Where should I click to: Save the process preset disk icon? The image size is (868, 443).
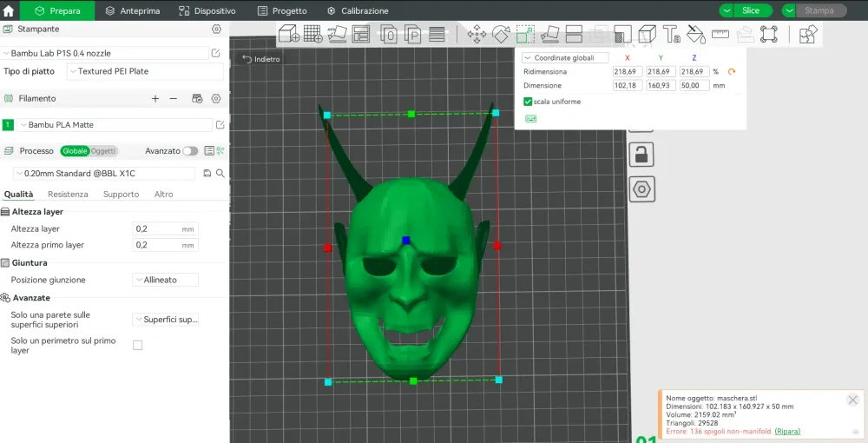pyautogui.click(x=207, y=174)
